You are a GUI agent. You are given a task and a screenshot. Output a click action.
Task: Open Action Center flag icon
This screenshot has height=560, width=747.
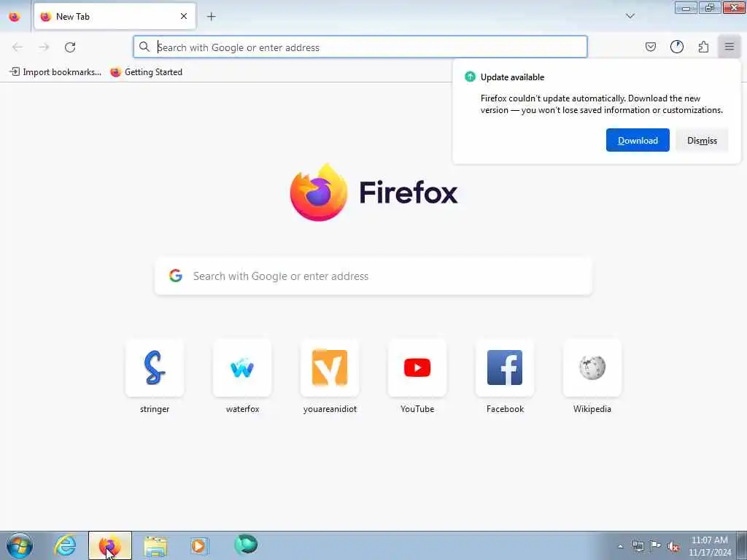pyautogui.click(x=656, y=546)
